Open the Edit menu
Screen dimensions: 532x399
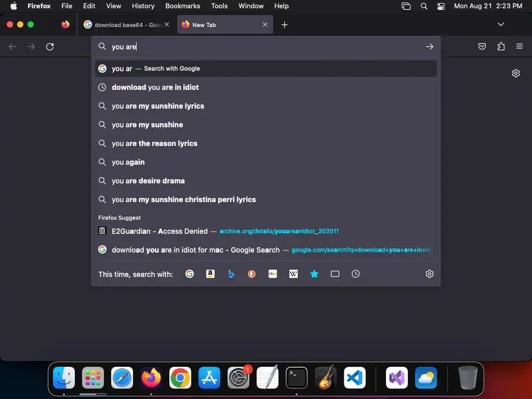89,6
